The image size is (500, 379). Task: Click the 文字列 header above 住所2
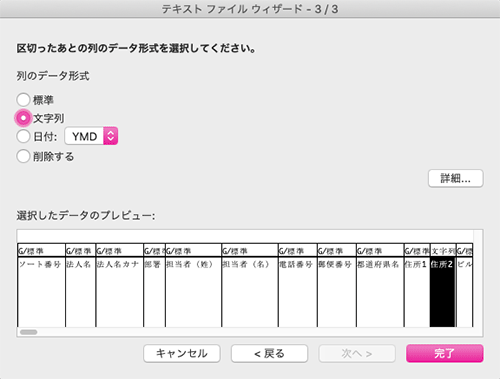pos(443,251)
